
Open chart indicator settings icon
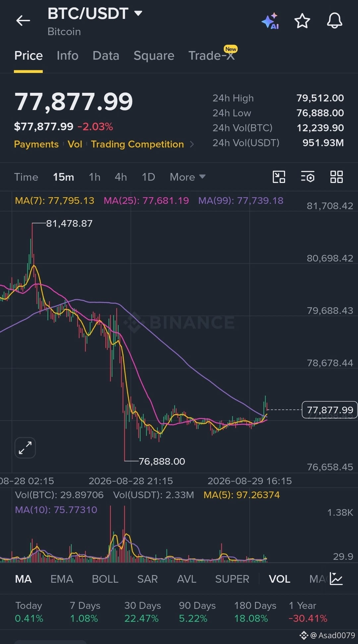(x=308, y=177)
